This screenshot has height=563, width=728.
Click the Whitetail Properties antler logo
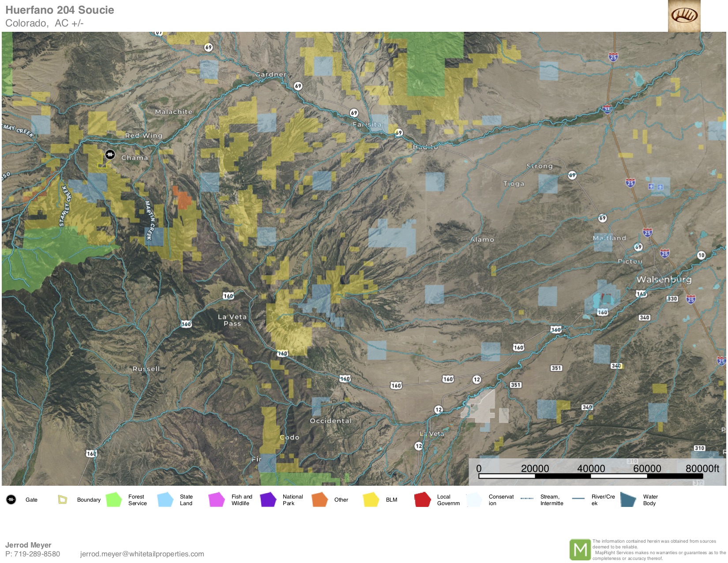pos(684,16)
